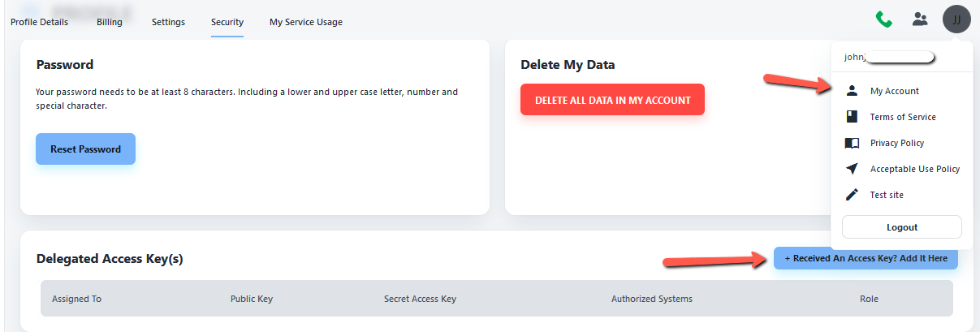This screenshot has width=980, height=332.
Task: Click the JJ user avatar
Action: coord(956,19)
